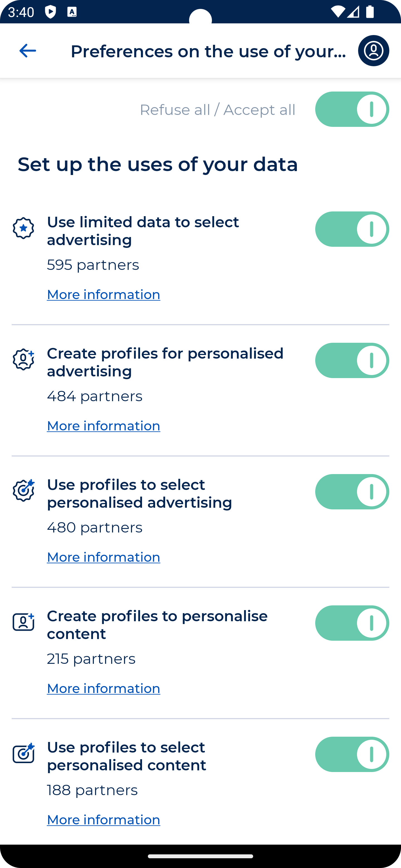The image size is (401, 868).
Task: Switch off use profiles for personalised content
Action: click(352, 754)
